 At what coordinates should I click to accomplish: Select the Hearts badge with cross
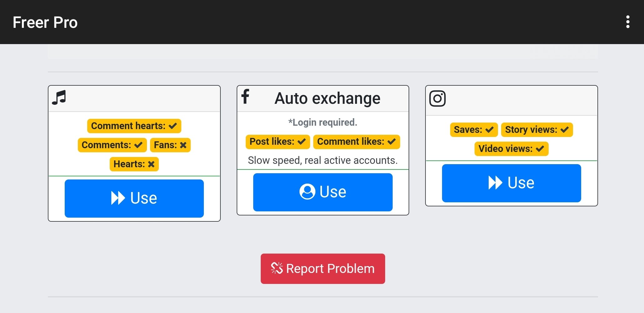[134, 164]
